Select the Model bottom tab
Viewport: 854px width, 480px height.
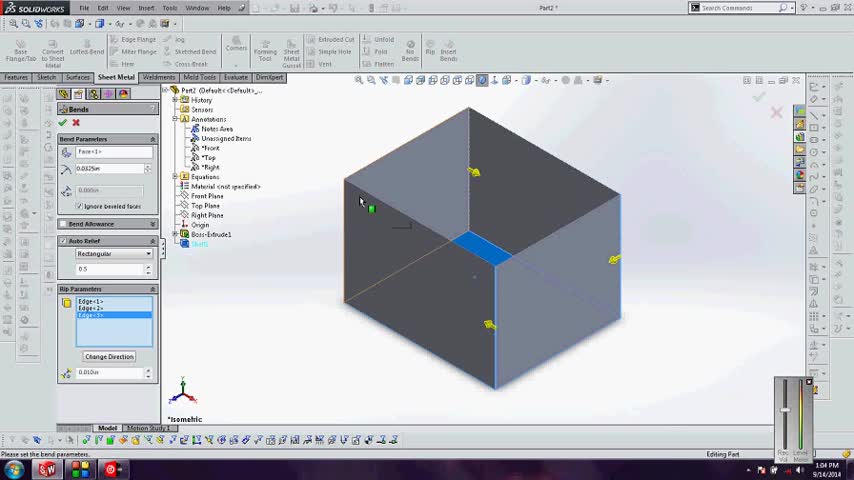coord(107,428)
